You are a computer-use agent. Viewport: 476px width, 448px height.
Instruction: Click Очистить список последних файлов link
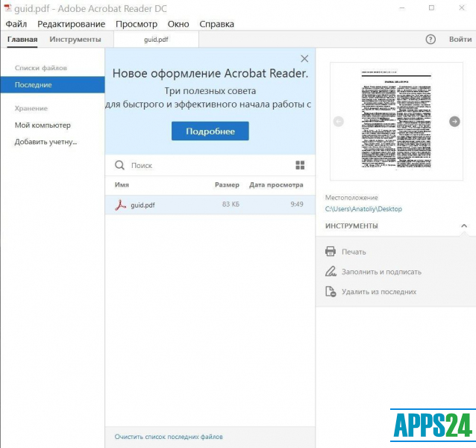click(x=169, y=437)
